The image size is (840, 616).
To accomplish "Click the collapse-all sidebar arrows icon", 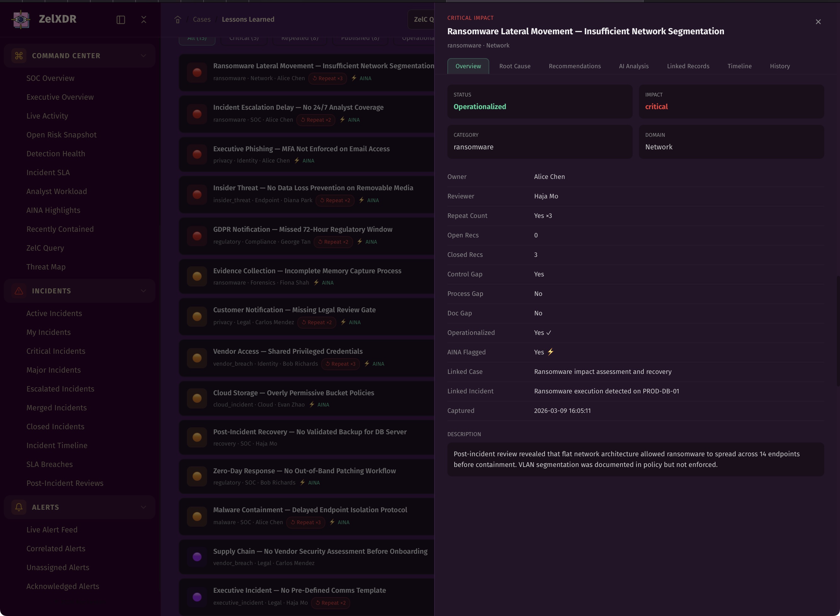I will (x=143, y=20).
